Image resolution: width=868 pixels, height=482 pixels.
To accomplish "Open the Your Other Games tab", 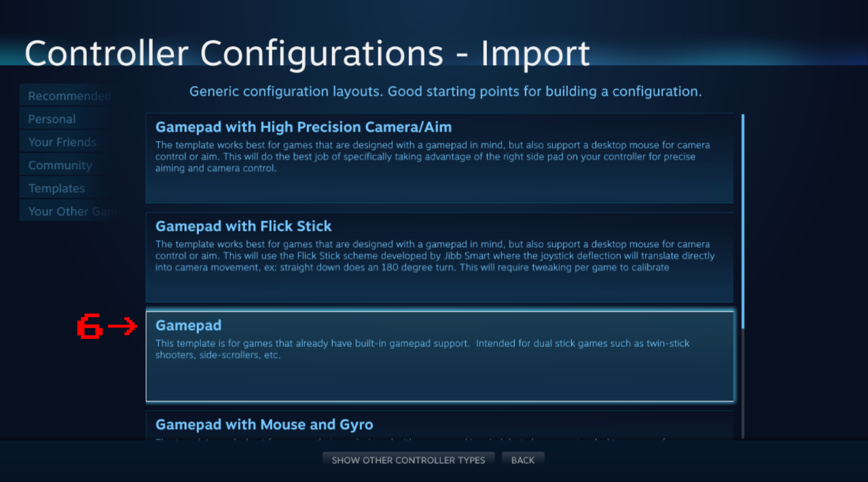I will click(x=69, y=211).
